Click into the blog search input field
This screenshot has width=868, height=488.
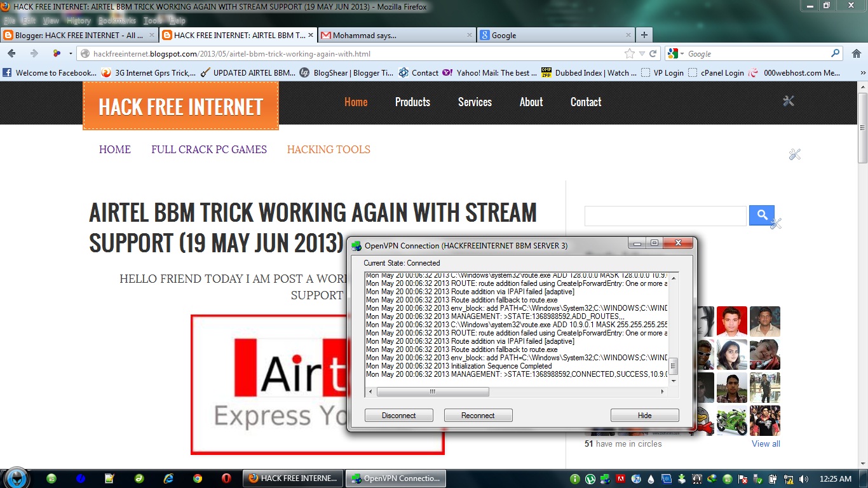tap(665, 216)
